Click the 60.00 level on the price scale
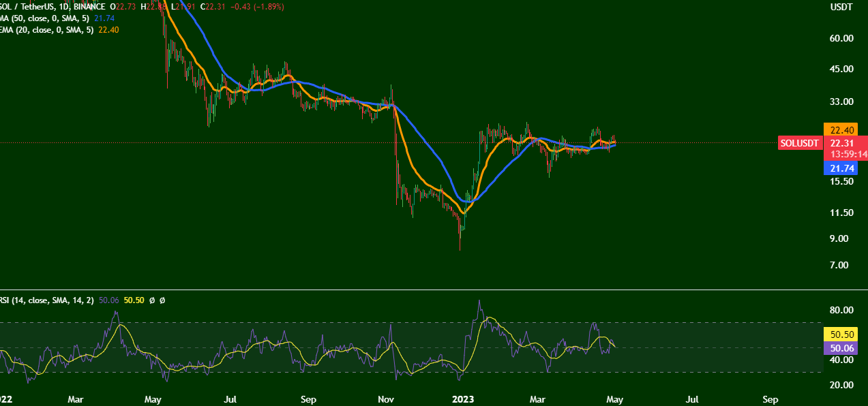The width and height of the screenshot is (868, 406). (x=842, y=38)
